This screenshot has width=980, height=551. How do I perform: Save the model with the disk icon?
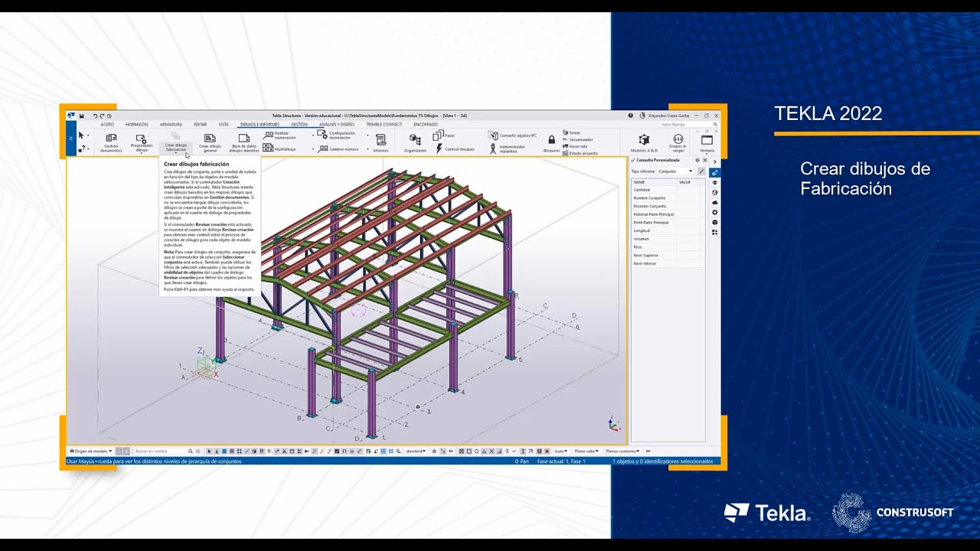click(82, 116)
